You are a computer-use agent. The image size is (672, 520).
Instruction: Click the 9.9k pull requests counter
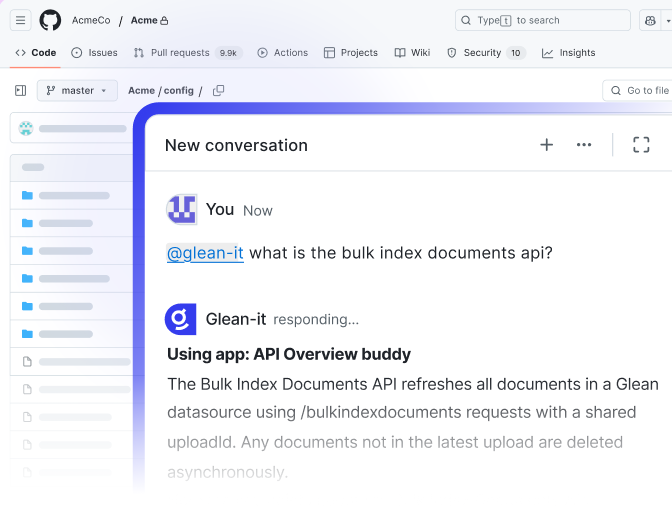(x=228, y=53)
